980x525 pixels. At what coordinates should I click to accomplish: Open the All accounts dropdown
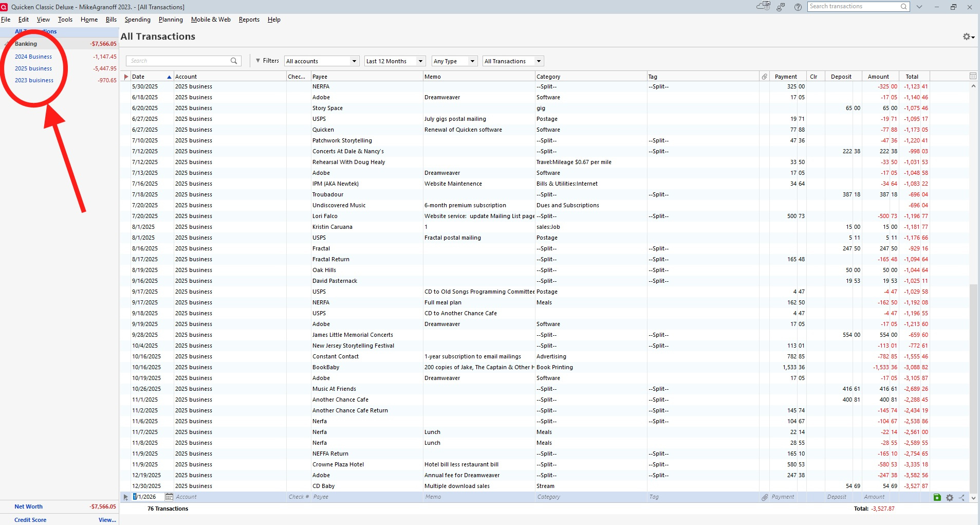pyautogui.click(x=321, y=61)
